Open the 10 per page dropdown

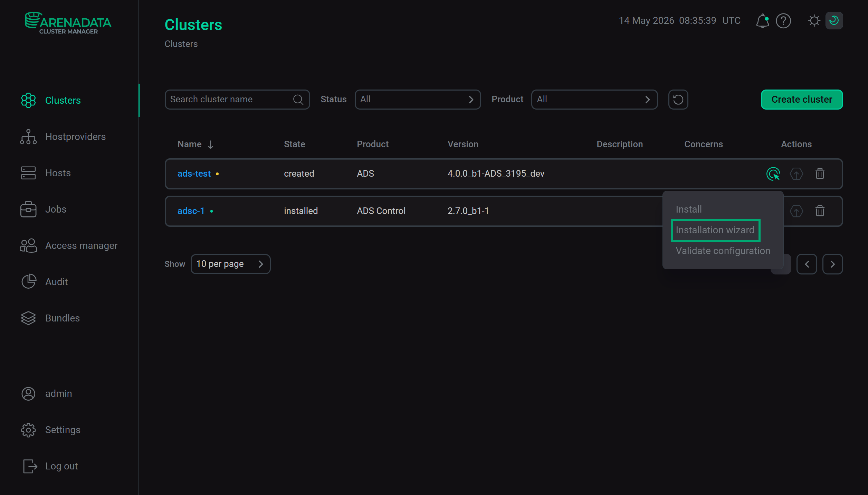point(230,264)
